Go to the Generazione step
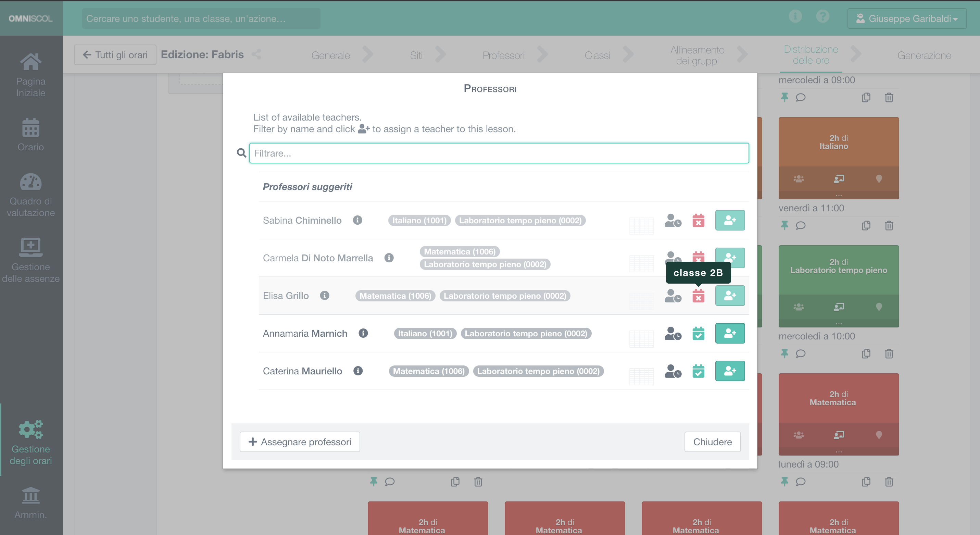The height and width of the screenshot is (535, 980). pyautogui.click(x=924, y=55)
